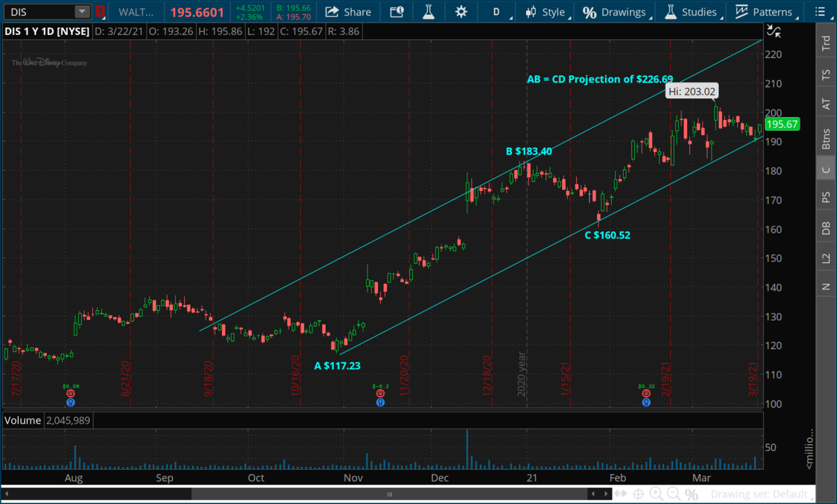Open the L2 side tab
Viewport: 837px width, 504px height.
(x=826, y=258)
